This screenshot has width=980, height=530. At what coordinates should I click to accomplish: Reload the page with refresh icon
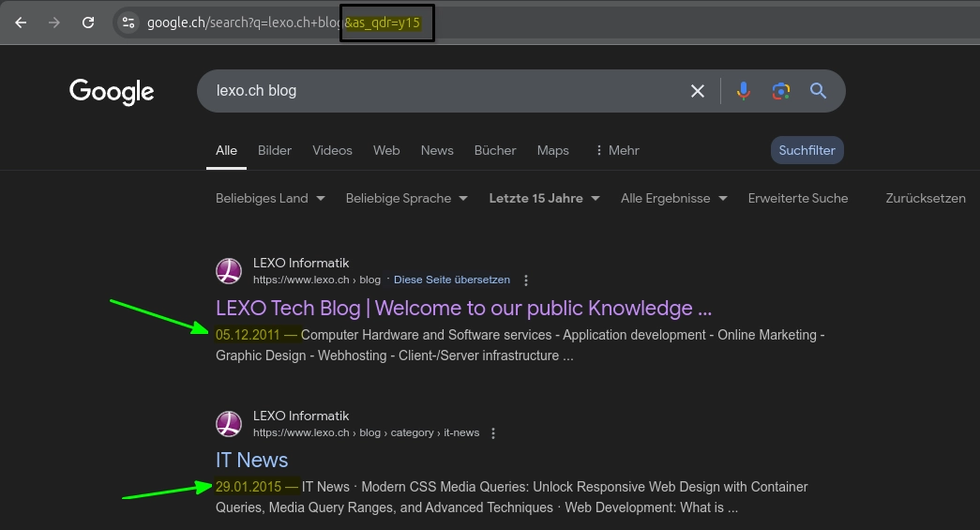tap(88, 23)
